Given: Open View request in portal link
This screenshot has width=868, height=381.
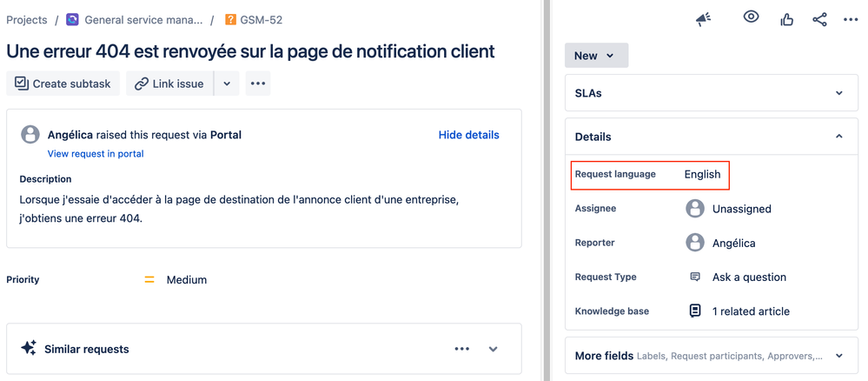Looking at the screenshot, I should coord(96,154).
